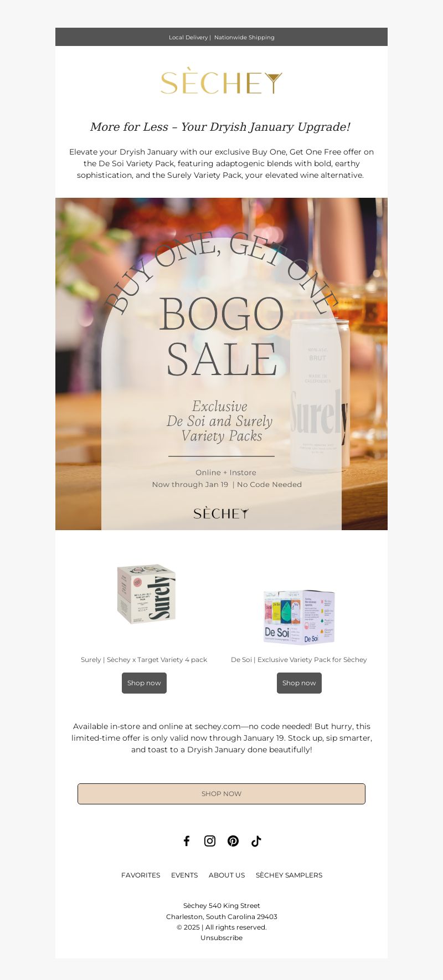Screen dimensions: 443x980
Task: Open the ABOUT US footer link
Action: click(226, 875)
